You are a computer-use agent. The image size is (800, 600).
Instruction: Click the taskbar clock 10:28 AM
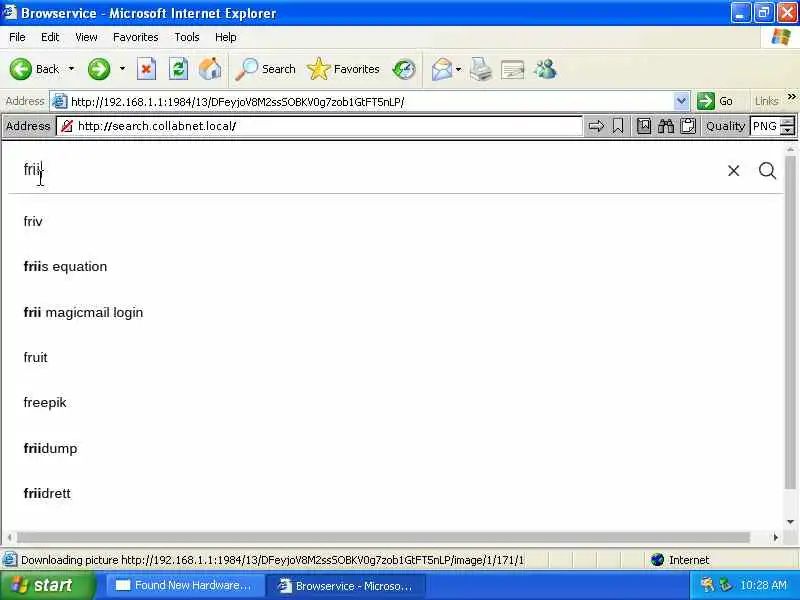click(763, 585)
